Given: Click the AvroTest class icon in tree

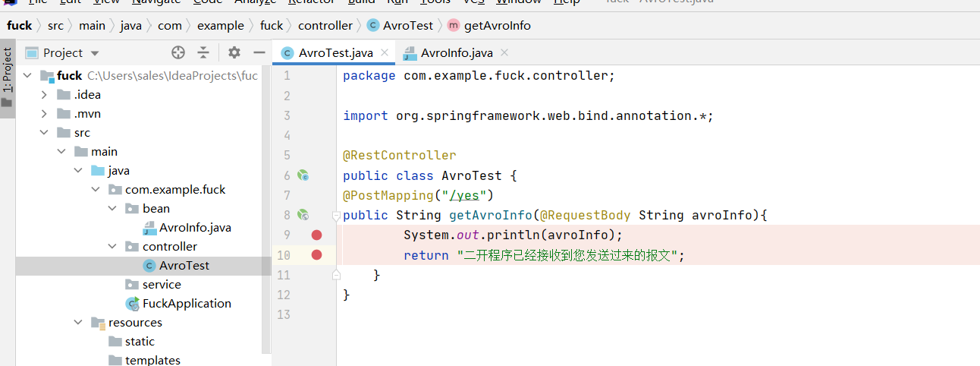Looking at the screenshot, I should 149,266.
